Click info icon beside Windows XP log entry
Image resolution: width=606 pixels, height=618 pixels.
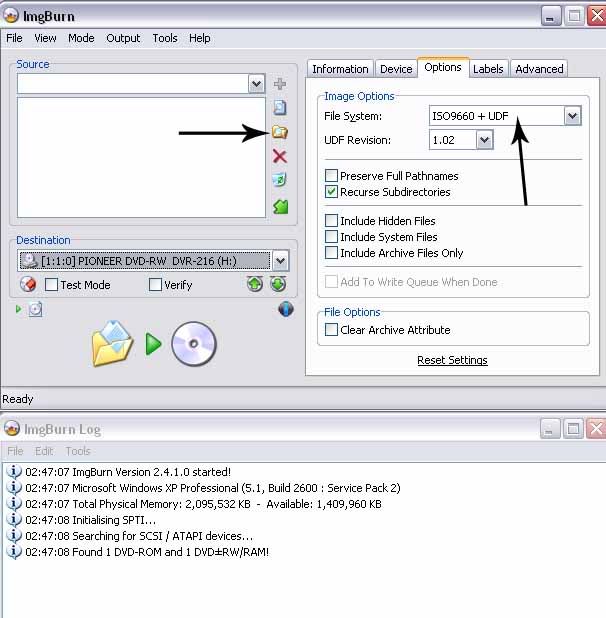pos(14,488)
